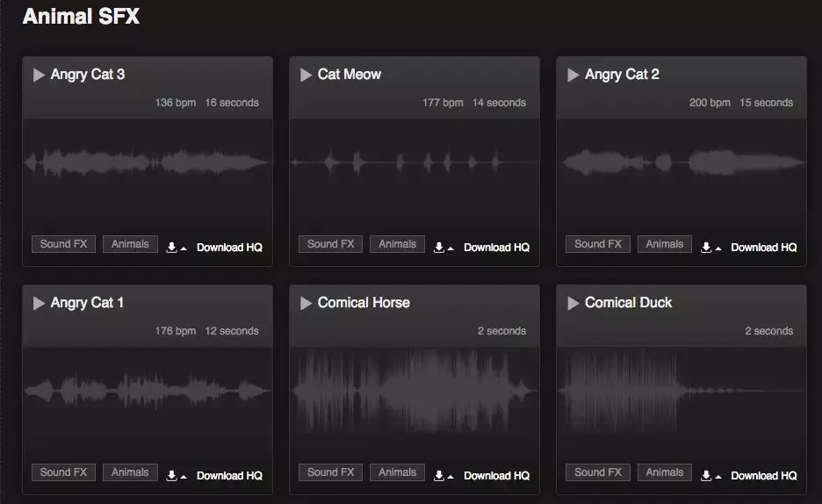Seek within the Comical Duck waveform
The image size is (822, 504).
(681, 391)
